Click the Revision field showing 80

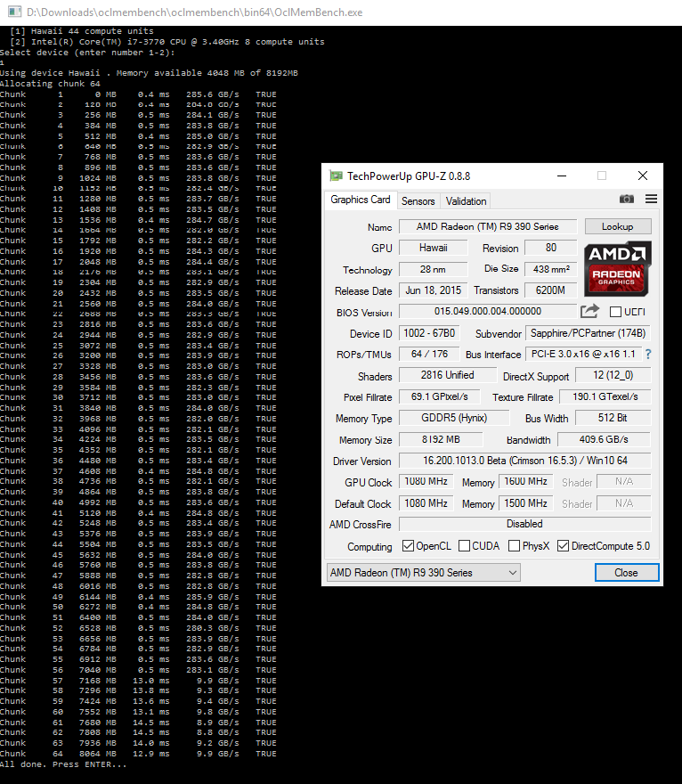[550, 248]
